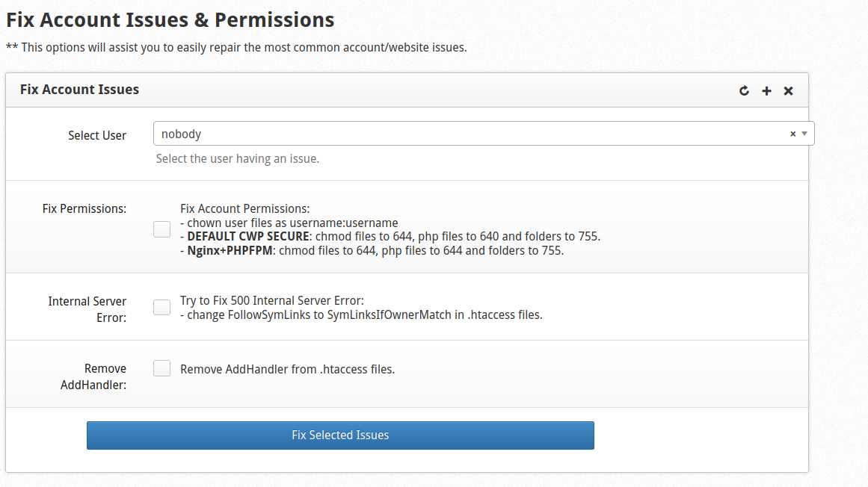Click the Remove AddHandler label
The height and width of the screenshot is (487, 868).
tap(93, 376)
